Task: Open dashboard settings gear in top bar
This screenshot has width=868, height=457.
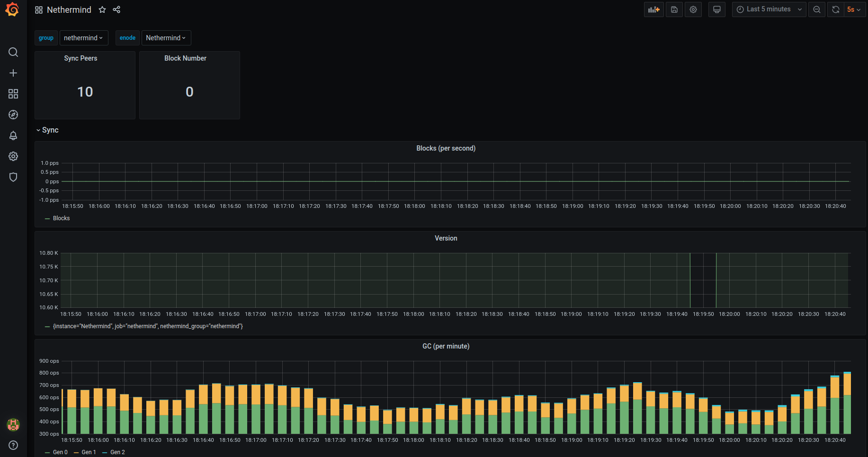Action: [693, 9]
